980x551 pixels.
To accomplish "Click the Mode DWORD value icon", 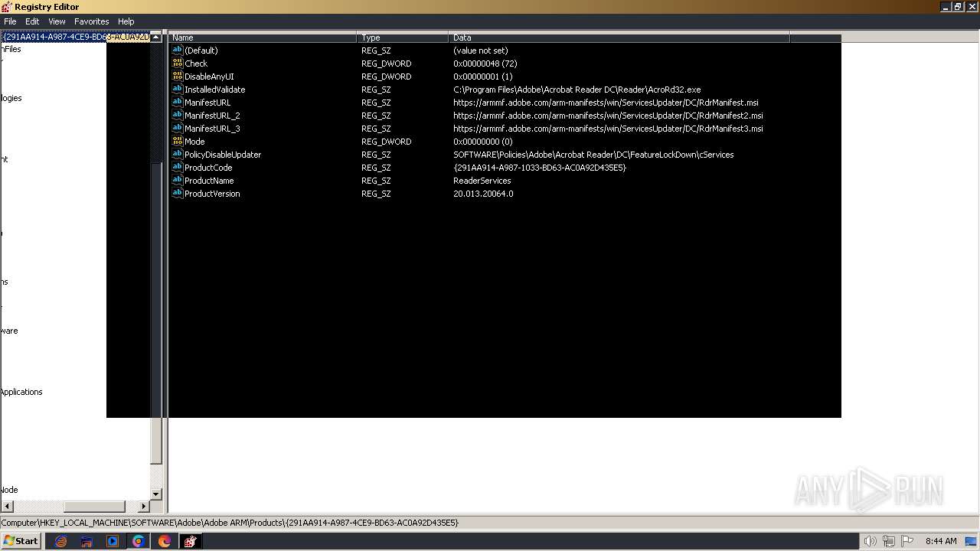I will [178, 142].
